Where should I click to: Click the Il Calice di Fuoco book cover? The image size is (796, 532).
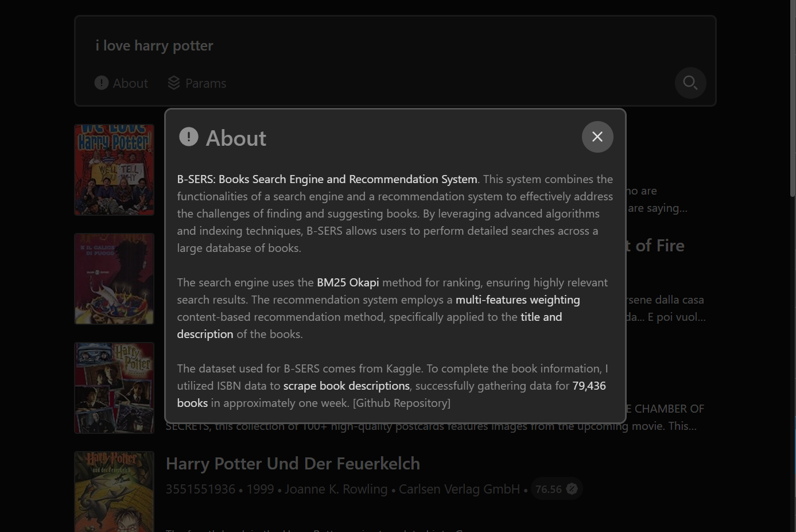[x=114, y=279]
